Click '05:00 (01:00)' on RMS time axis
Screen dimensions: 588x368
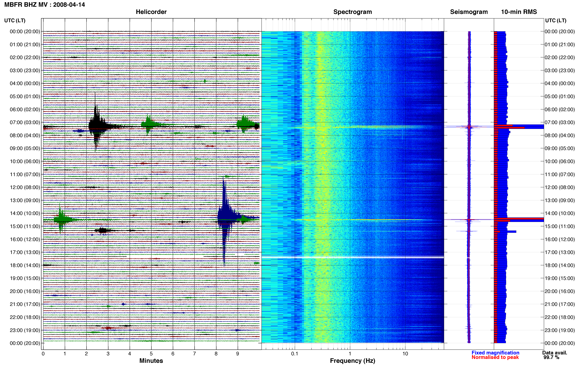coord(560,96)
